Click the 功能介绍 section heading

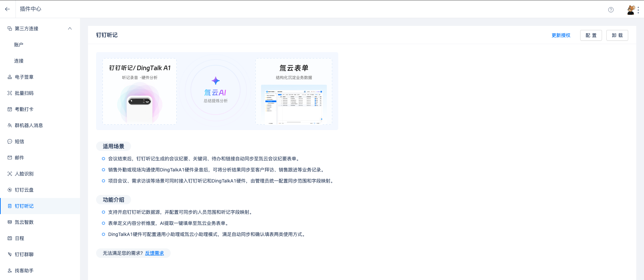pyautogui.click(x=114, y=200)
